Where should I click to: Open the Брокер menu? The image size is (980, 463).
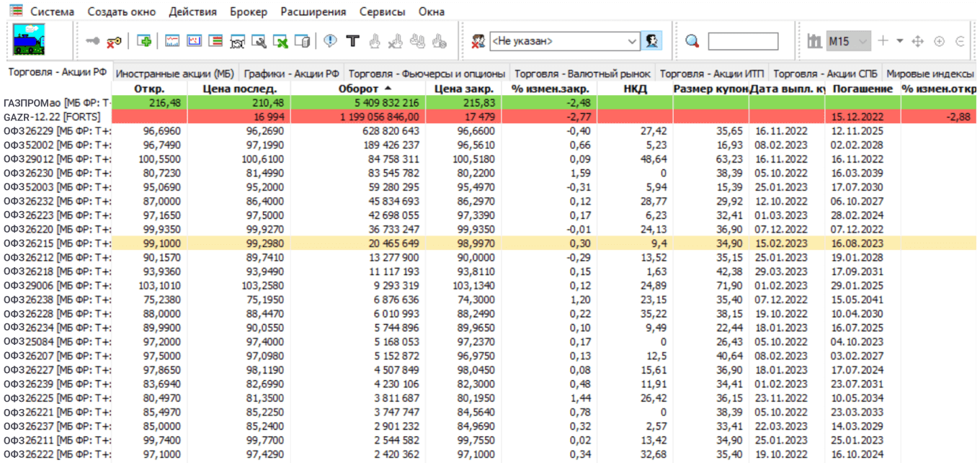click(x=248, y=12)
